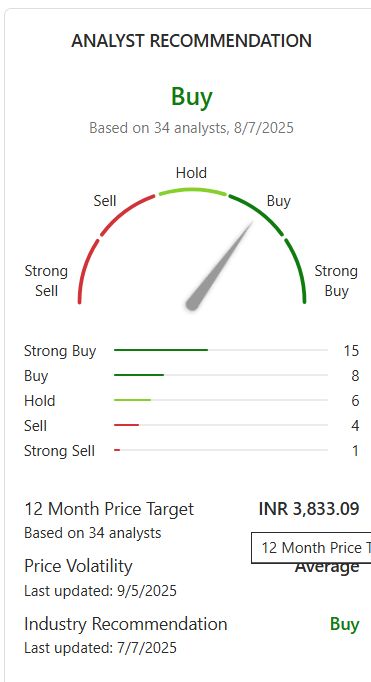Click the Analyst Recommendation heading
This screenshot has height=682, width=371.
191,41
